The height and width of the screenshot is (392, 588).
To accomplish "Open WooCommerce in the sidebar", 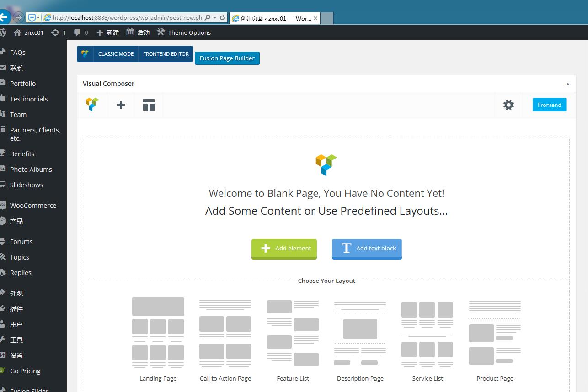I will coord(33,206).
